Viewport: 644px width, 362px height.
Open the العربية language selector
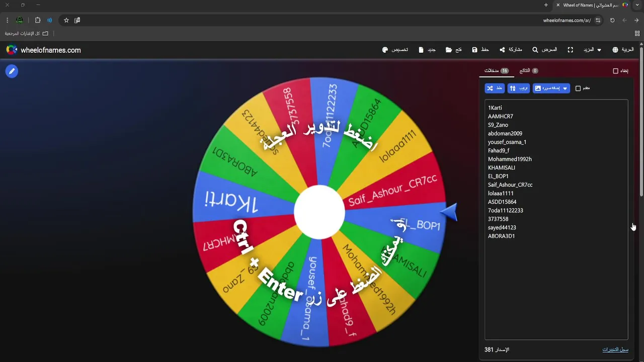coord(623,50)
